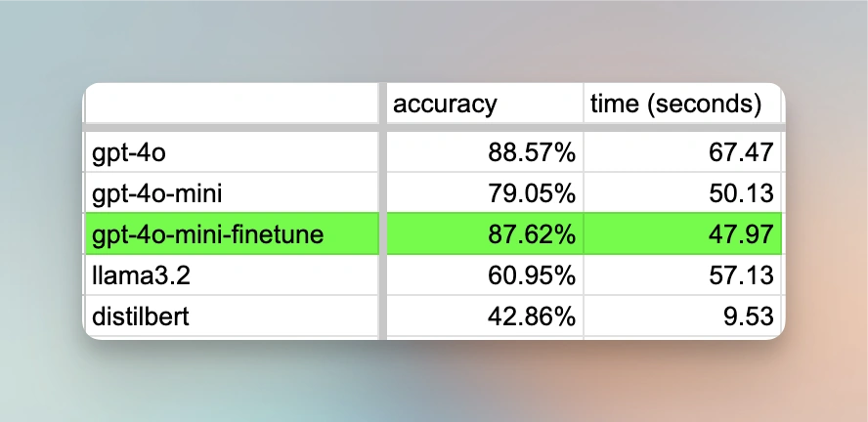
Task: Click the thick horizontal divider below header row
Action: (430, 127)
